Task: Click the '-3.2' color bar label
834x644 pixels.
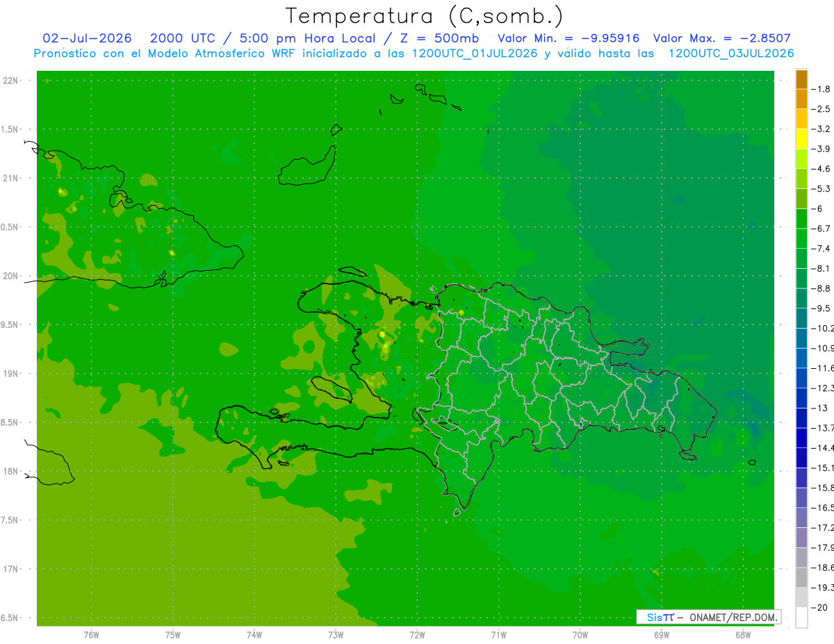Action: pos(821,129)
